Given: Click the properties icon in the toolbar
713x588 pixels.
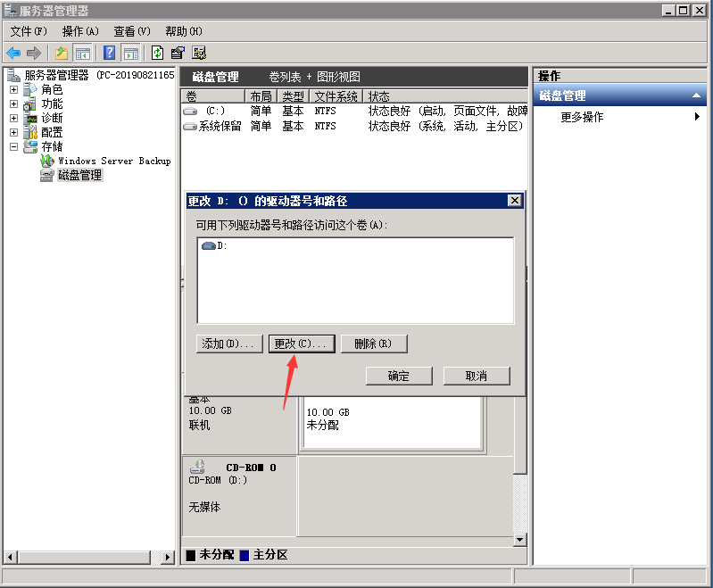Looking at the screenshot, I should (178, 53).
